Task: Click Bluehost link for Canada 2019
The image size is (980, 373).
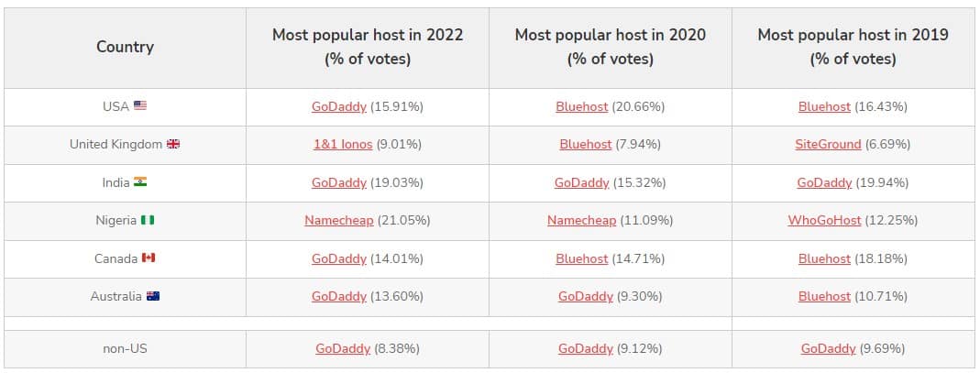Action: pyautogui.click(x=824, y=258)
